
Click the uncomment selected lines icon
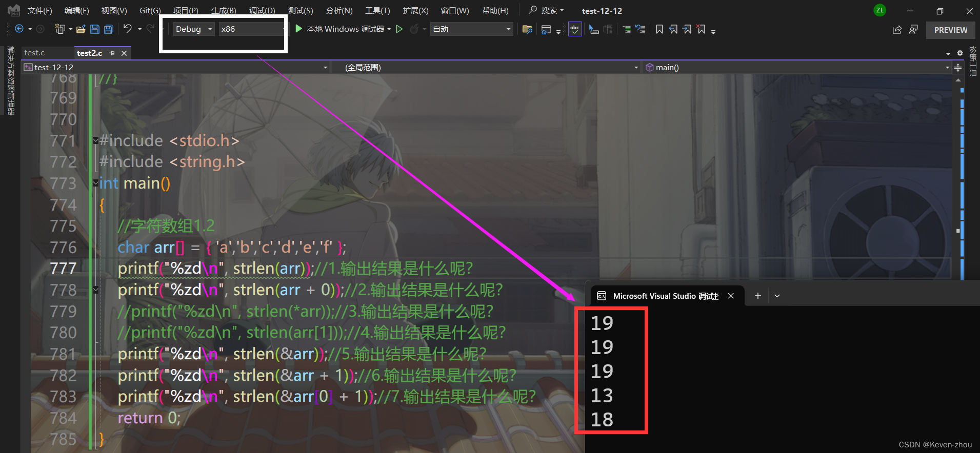[641, 29]
